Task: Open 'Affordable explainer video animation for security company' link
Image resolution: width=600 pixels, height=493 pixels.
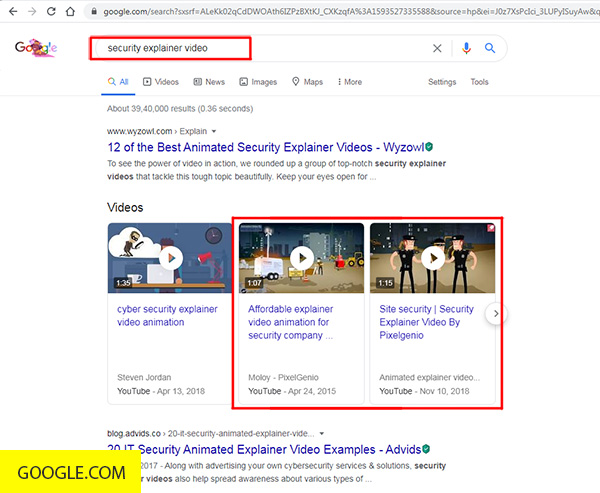Action: pyautogui.click(x=290, y=322)
